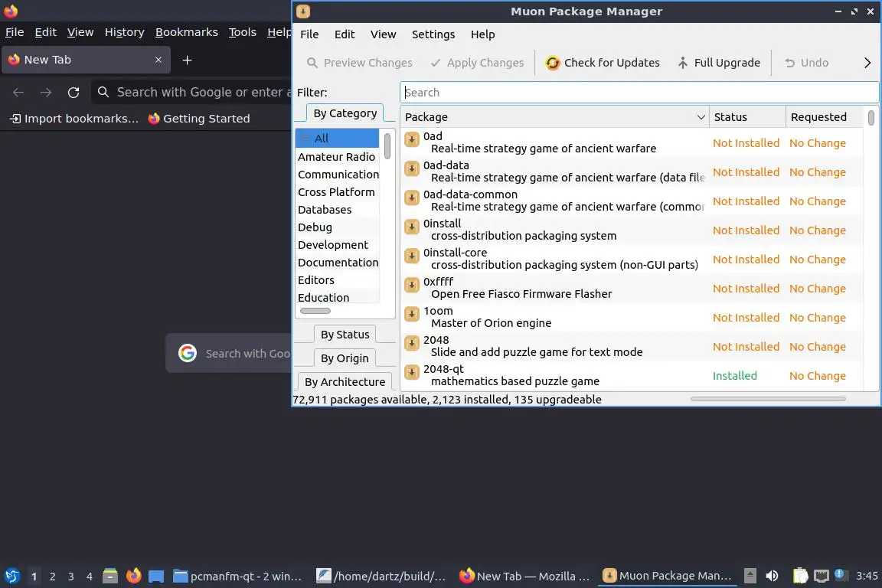The height and width of the screenshot is (588, 882).
Task: Open the Firefox History menu
Action: tap(124, 32)
